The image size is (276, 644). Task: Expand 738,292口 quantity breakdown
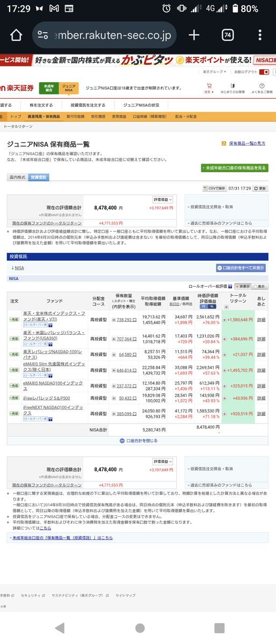(113, 319)
